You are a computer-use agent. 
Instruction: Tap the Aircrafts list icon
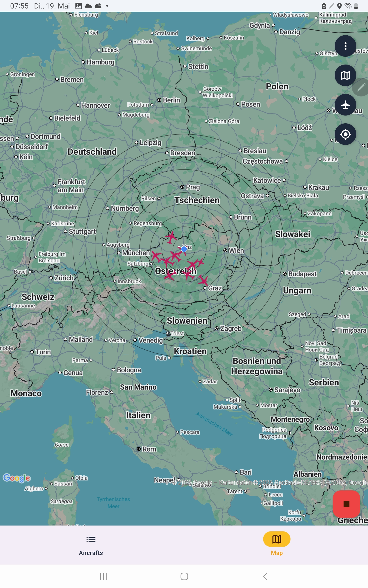click(x=91, y=539)
